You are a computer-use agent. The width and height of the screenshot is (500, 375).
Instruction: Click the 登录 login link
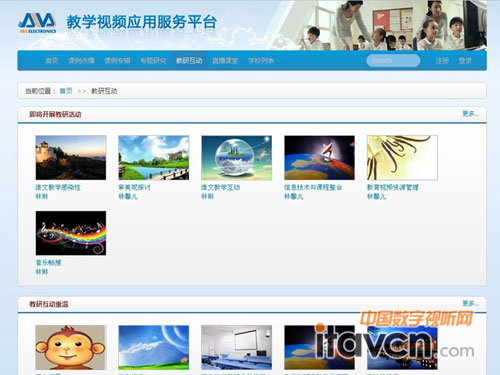pos(465,61)
